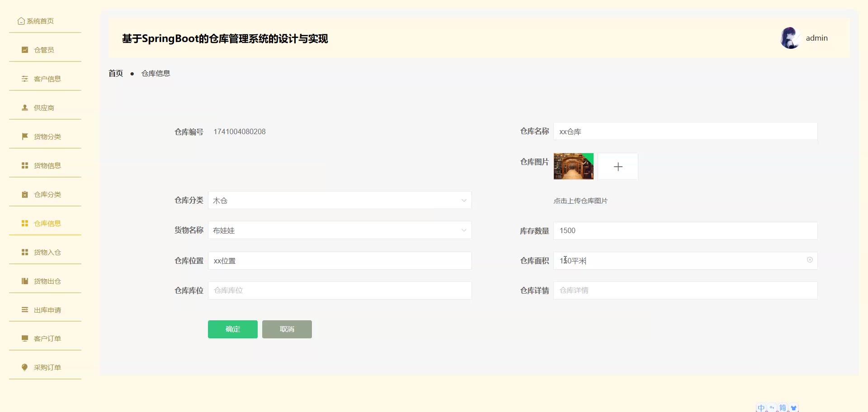Select the 货物分类 flag icon
This screenshot has height=412, width=868.
click(x=25, y=136)
